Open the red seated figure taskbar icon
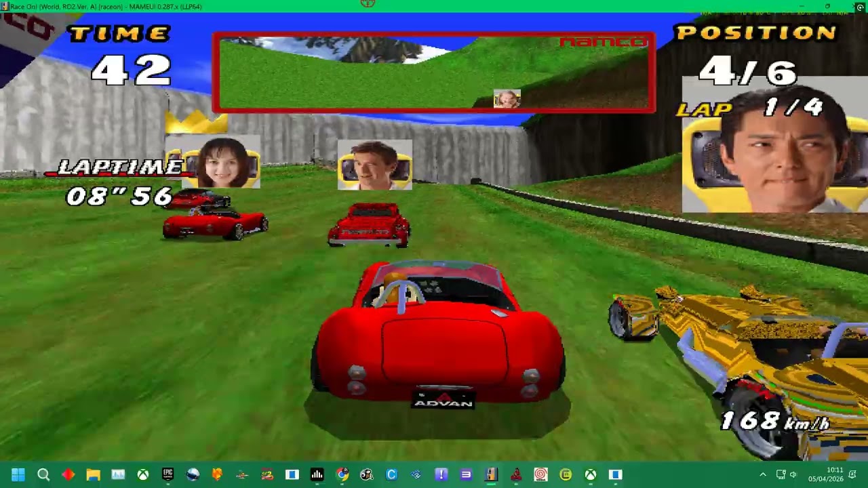This screenshot has height=488, width=868. [x=516, y=474]
